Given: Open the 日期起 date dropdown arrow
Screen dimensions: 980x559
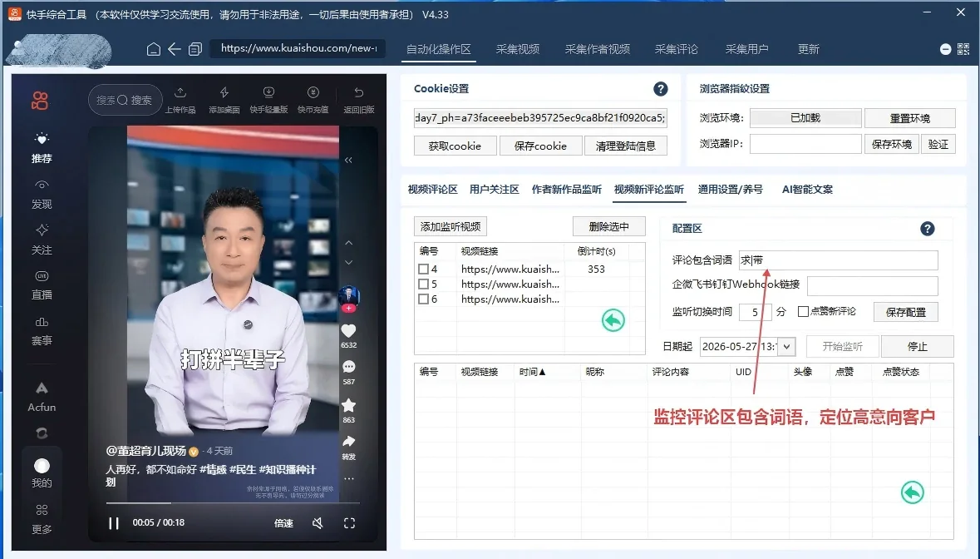Looking at the screenshot, I should (786, 346).
